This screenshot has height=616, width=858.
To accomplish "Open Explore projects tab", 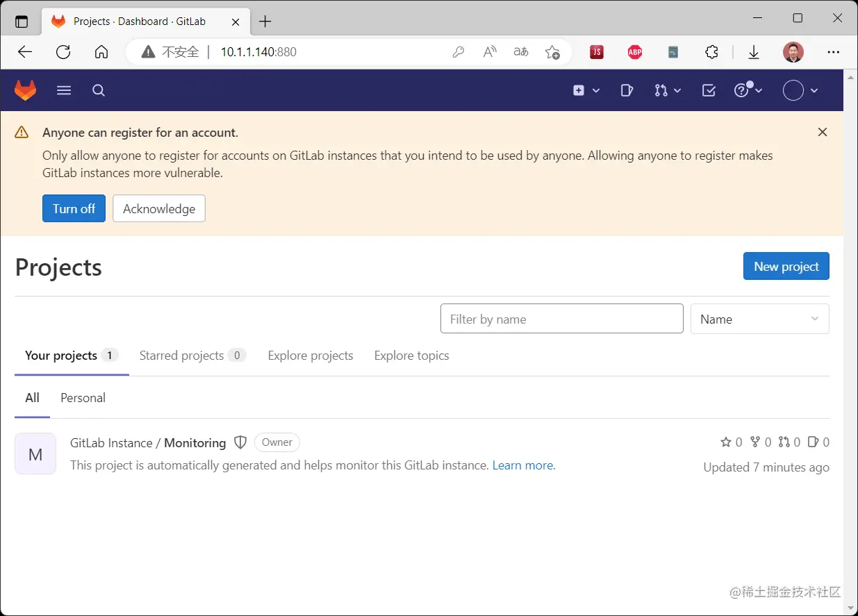I will [311, 356].
